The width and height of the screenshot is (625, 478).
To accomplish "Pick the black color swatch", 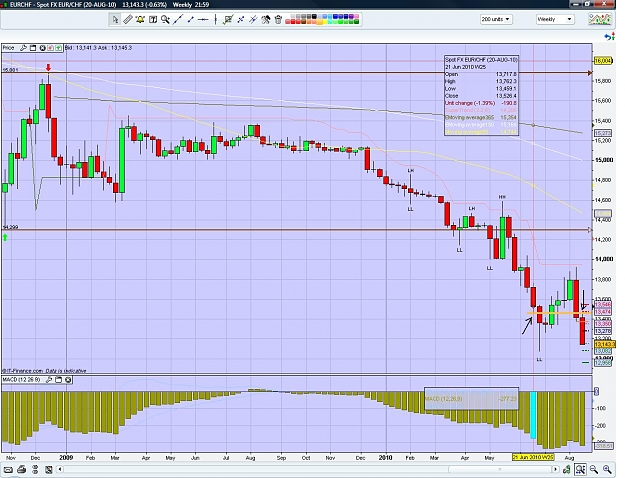I will (314, 16).
